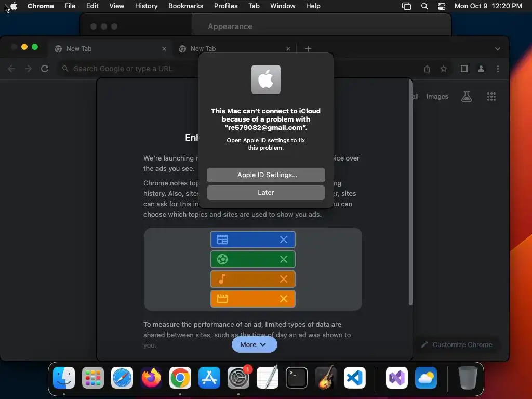
Task: Open the File menu
Action: [x=70, y=6]
